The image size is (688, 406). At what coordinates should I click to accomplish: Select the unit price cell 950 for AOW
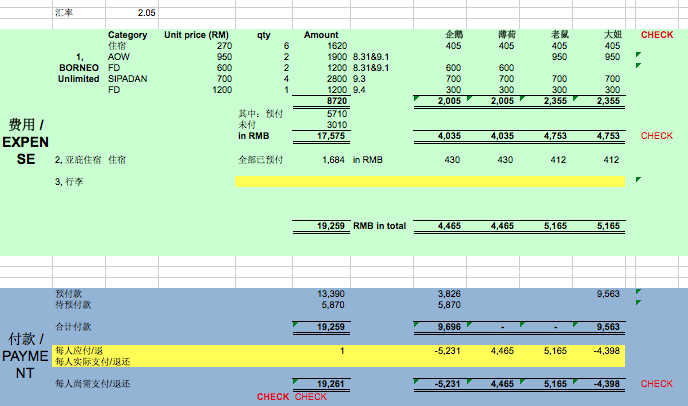(224, 57)
